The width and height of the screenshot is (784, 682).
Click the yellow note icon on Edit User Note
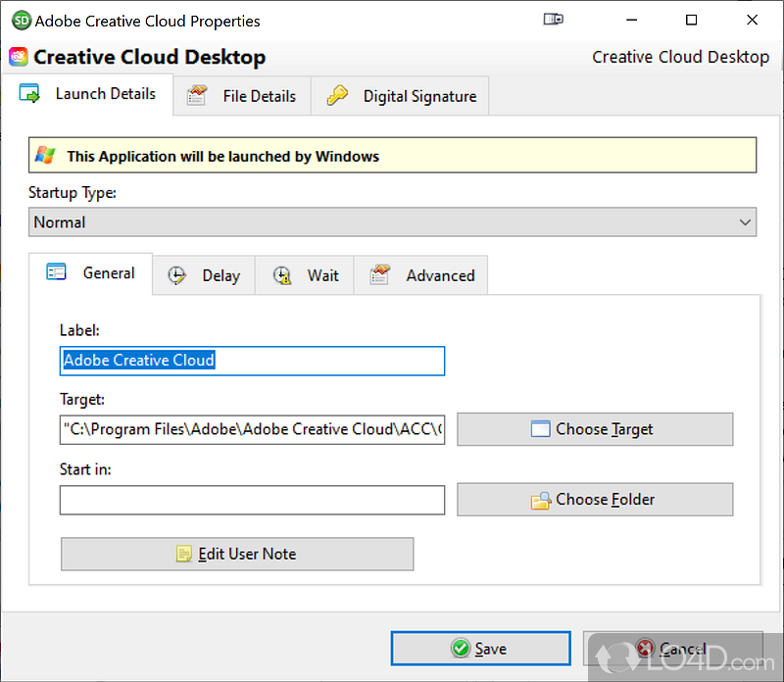pyautogui.click(x=184, y=554)
